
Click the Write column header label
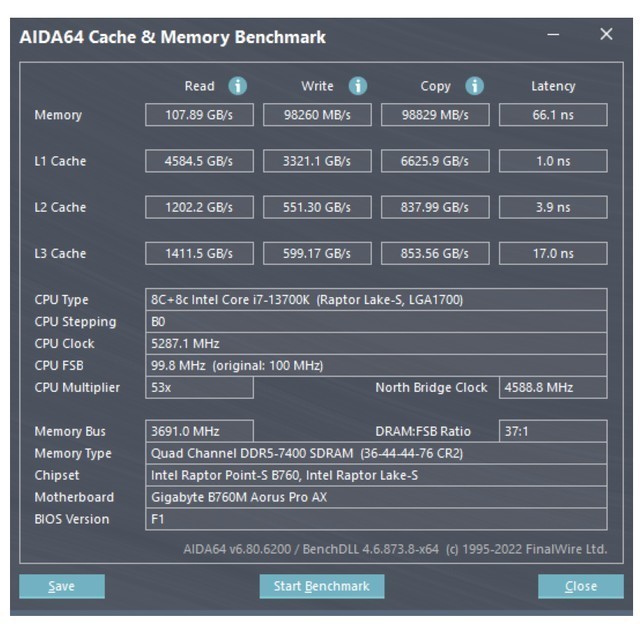pos(317,86)
